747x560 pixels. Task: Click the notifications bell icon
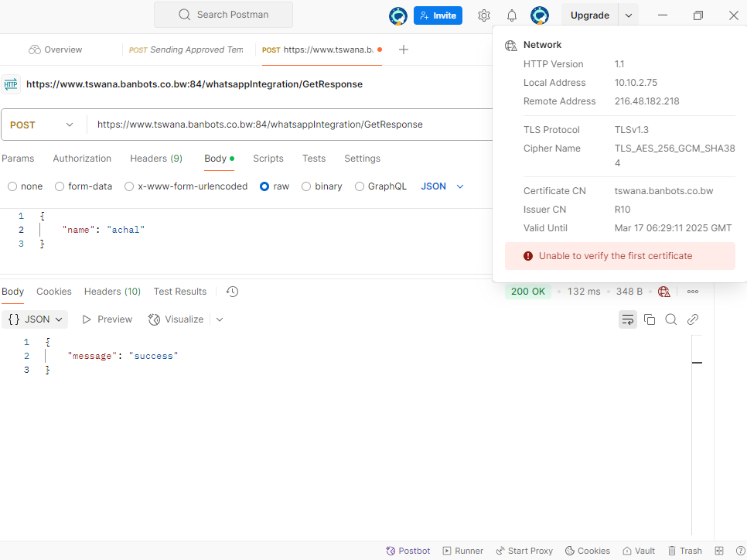[512, 15]
